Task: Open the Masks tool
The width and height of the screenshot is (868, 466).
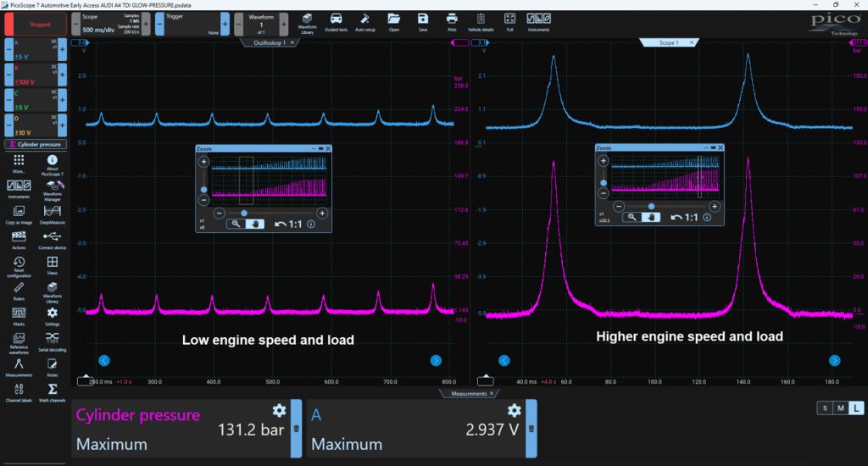Action: (x=19, y=317)
